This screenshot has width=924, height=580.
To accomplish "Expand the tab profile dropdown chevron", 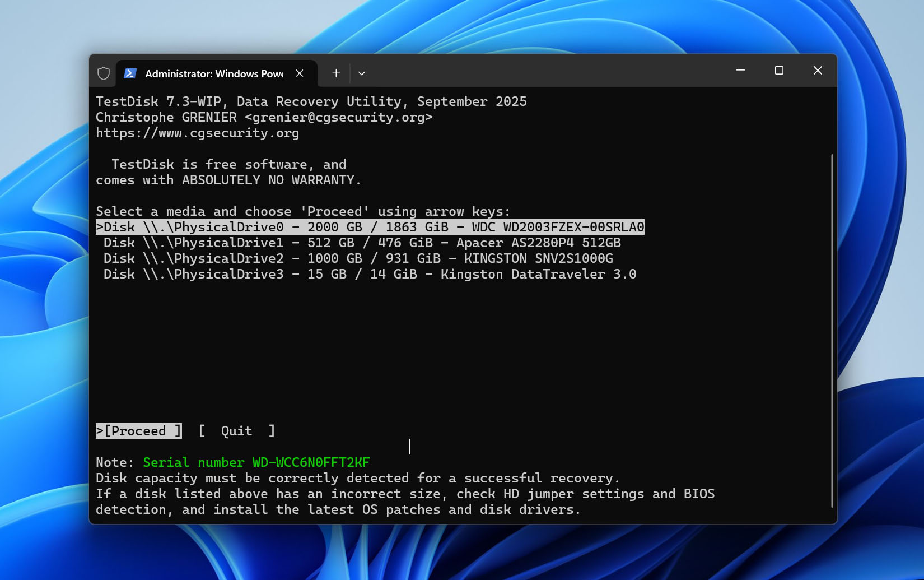I will pyautogui.click(x=362, y=73).
